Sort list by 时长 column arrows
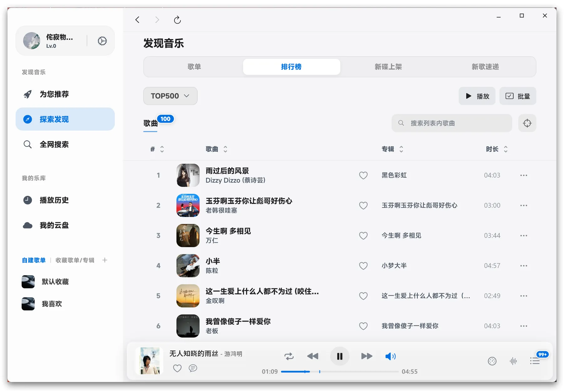 505,149
